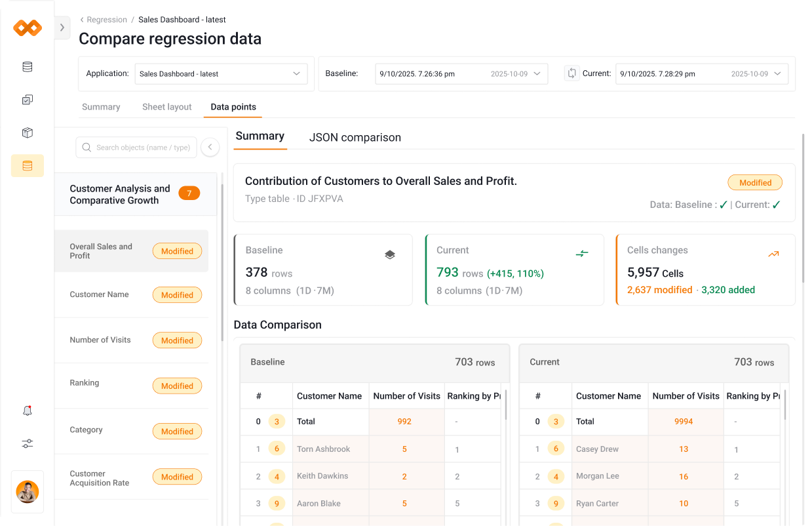The width and height of the screenshot is (812, 526).
Task: Open the Application dropdown for Sales Dashboard
Action: coord(221,73)
